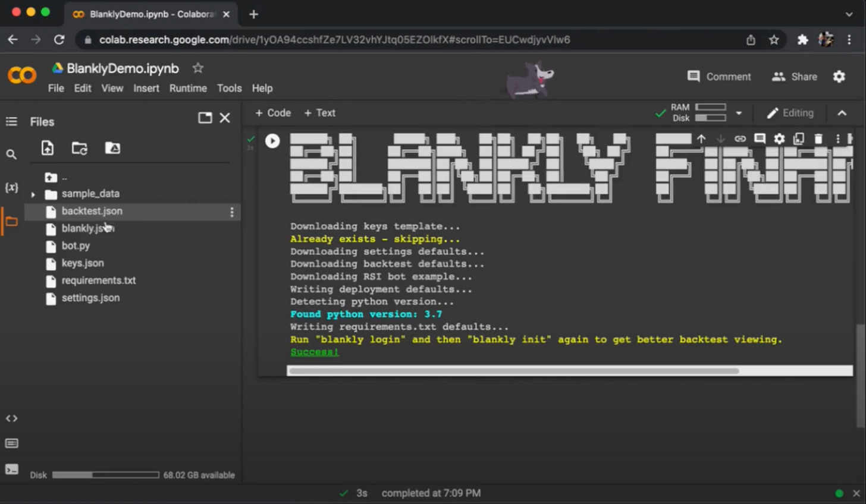Image resolution: width=866 pixels, height=504 pixels.
Task: Copy link to cell icon
Action: click(740, 138)
